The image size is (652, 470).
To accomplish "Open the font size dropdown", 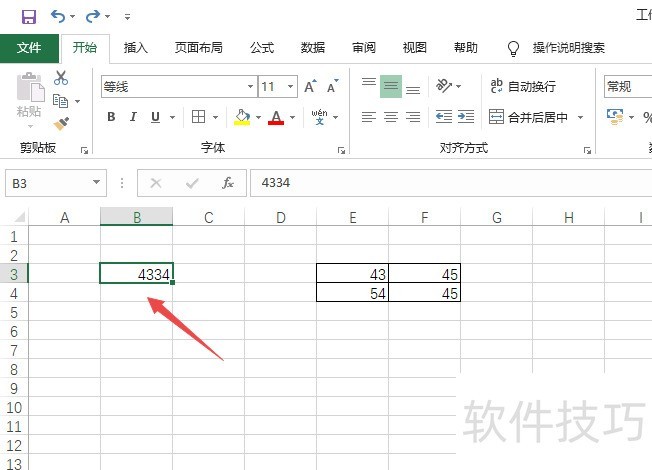I will coord(290,87).
